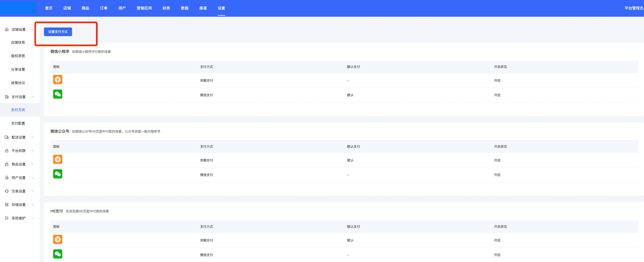Open the 营销应用 top menu
This screenshot has height=262, width=644.
pyautogui.click(x=144, y=8)
